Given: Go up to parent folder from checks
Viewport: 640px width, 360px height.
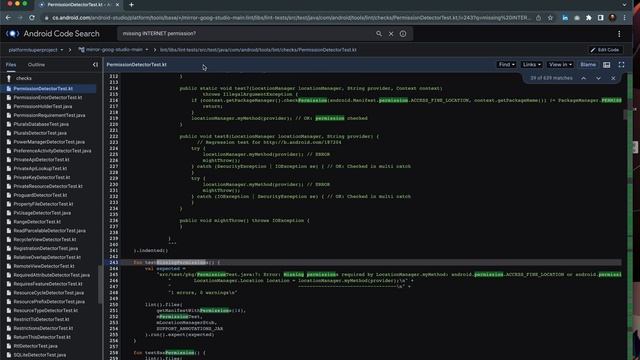Looking at the screenshot, I should pos(9,78).
